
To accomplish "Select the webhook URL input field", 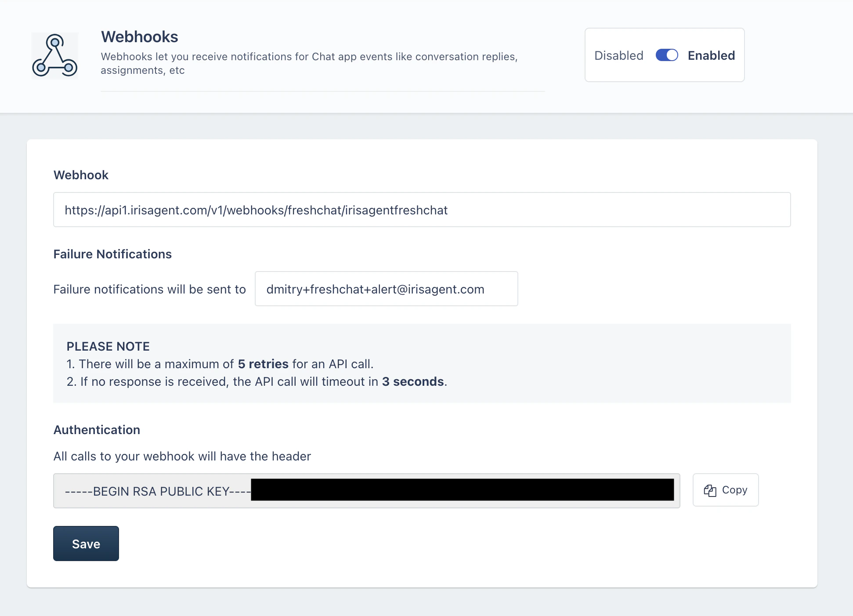I will [x=422, y=210].
